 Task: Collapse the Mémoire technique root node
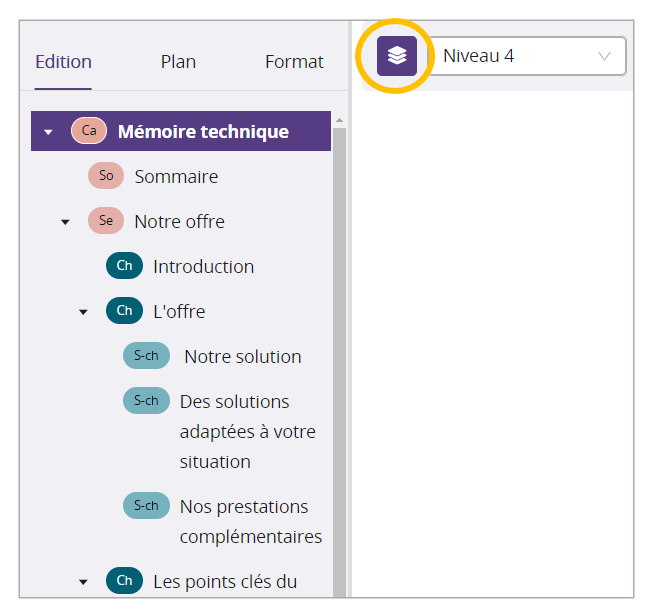coord(48,132)
